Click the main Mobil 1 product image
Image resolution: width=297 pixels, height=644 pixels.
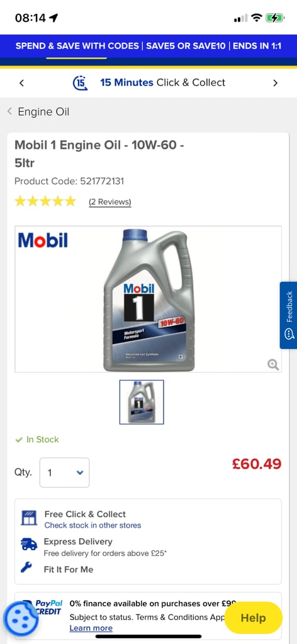pos(148,299)
